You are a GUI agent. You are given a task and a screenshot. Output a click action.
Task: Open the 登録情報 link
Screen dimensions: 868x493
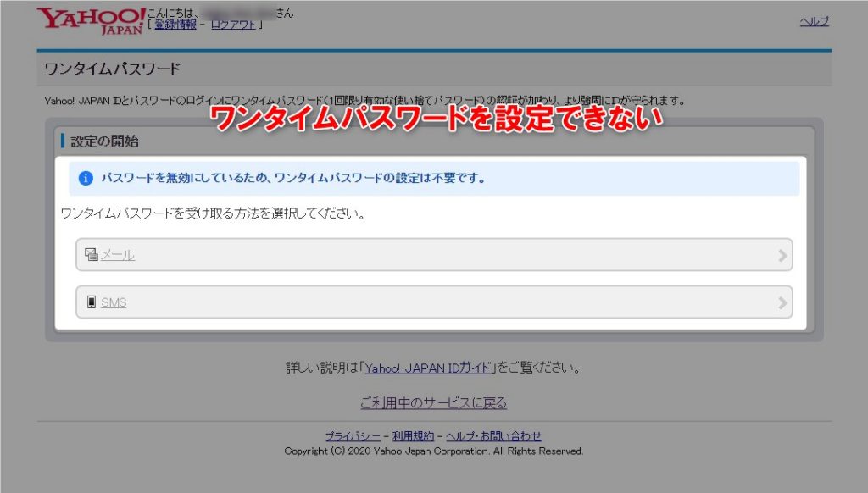[x=175, y=25]
